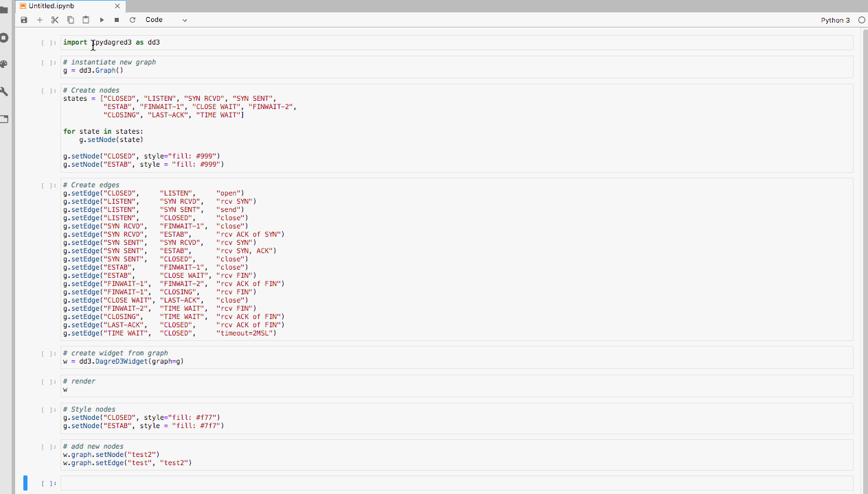Save the notebook using the disk icon
The width and height of the screenshot is (868, 494).
23,19
